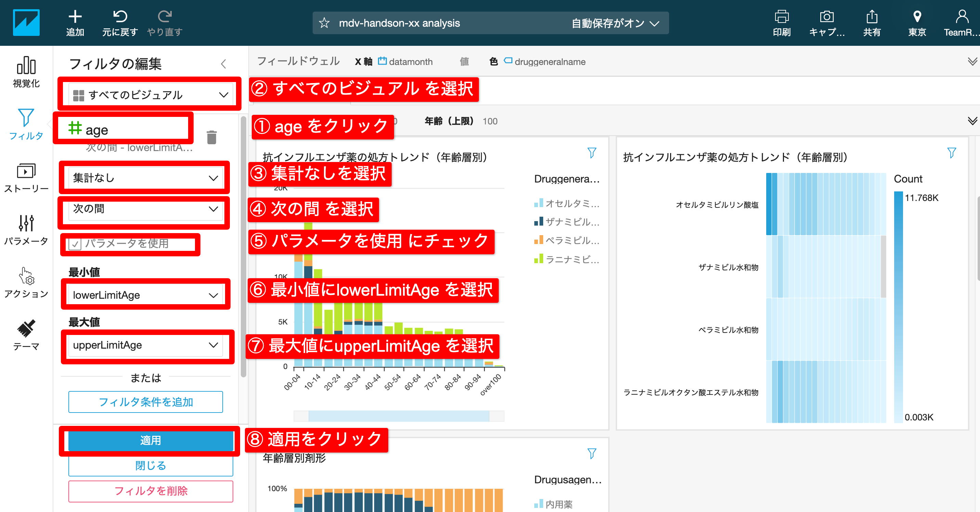Screen dimensions: 980x512
Task: Click the ザナミビル legend color swatch
Action: click(538, 221)
